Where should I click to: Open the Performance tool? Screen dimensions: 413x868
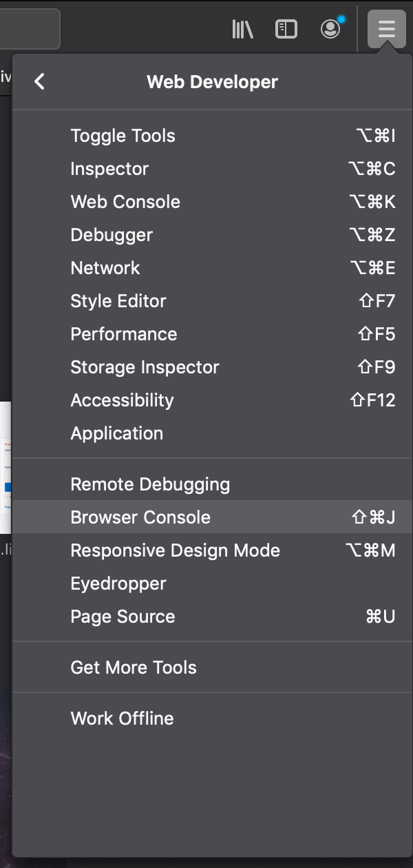click(212, 334)
